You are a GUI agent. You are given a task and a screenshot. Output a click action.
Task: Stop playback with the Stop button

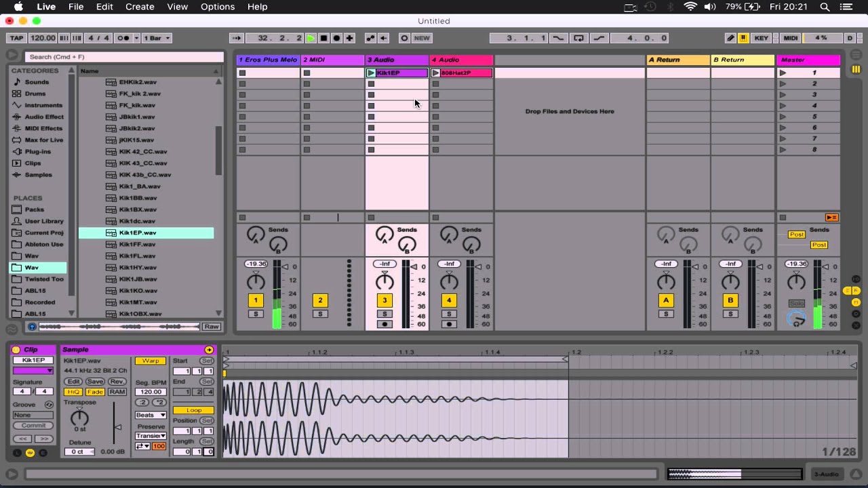(x=323, y=38)
